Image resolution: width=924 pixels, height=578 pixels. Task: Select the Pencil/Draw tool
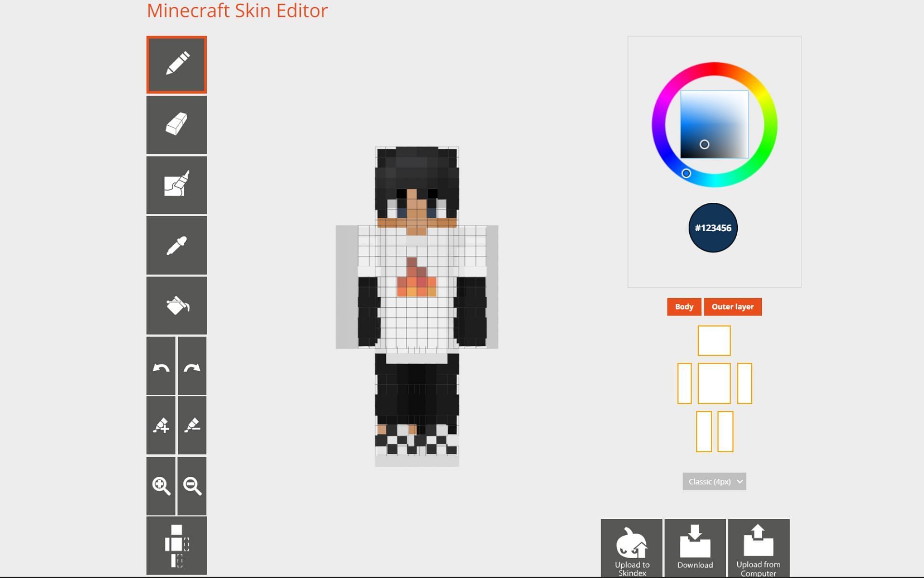(176, 64)
